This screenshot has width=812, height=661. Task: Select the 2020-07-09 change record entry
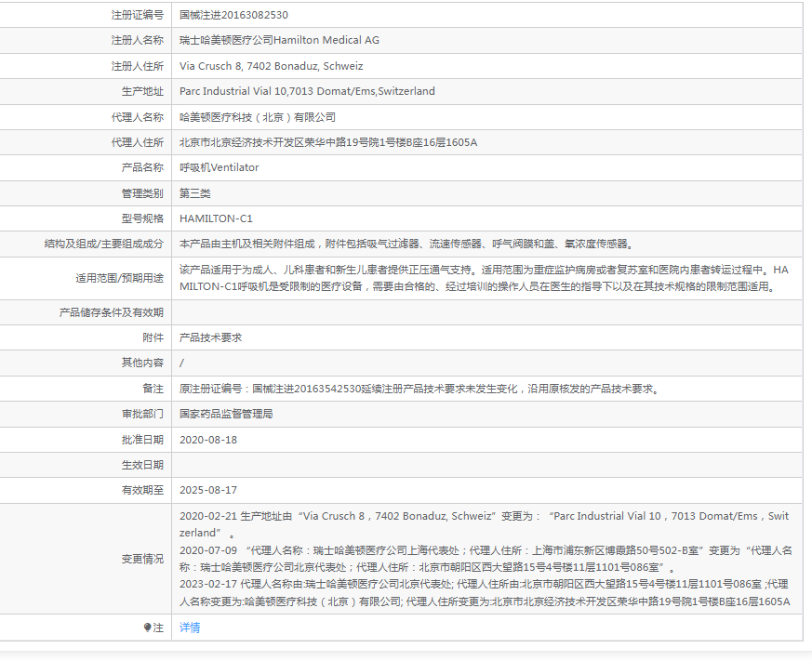pos(486,559)
